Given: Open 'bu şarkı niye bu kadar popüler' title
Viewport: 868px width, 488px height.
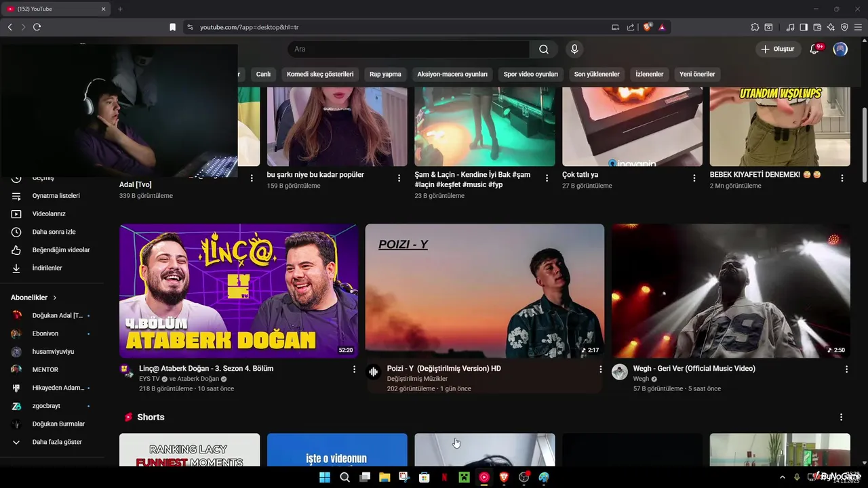Looking at the screenshot, I should coord(315,175).
